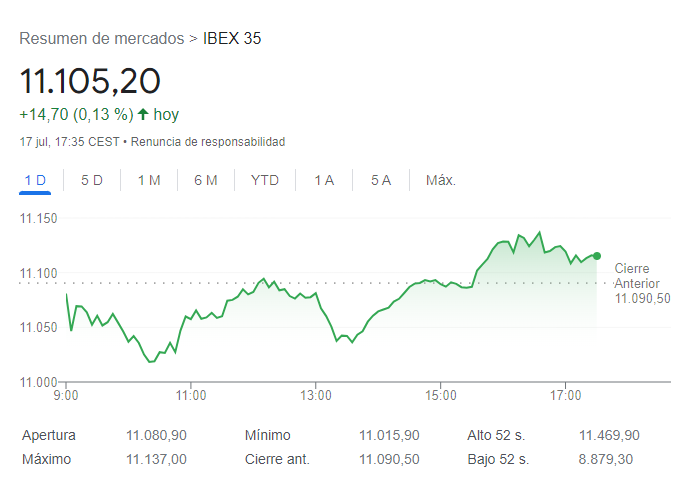The width and height of the screenshot is (693, 484).
Task: Click the Máximo value 11.137,00
Action: [x=156, y=459]
